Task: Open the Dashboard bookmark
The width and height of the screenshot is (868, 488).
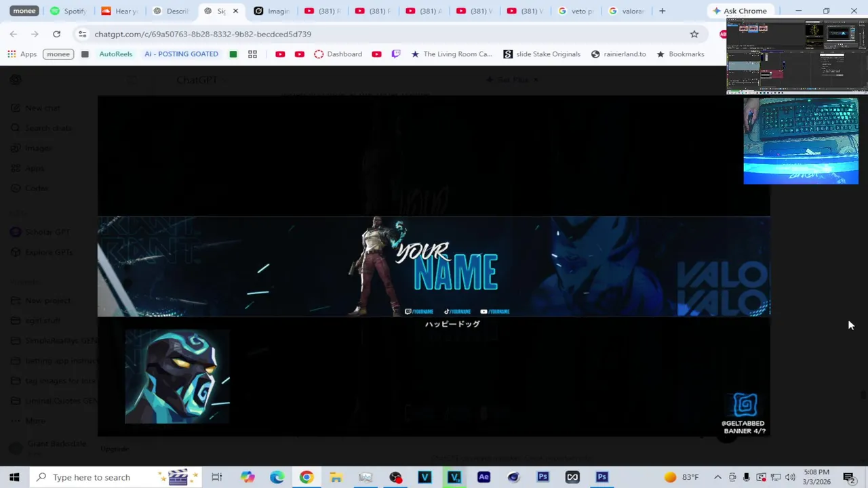Action: pyautogui.click(x=338, y=54)
